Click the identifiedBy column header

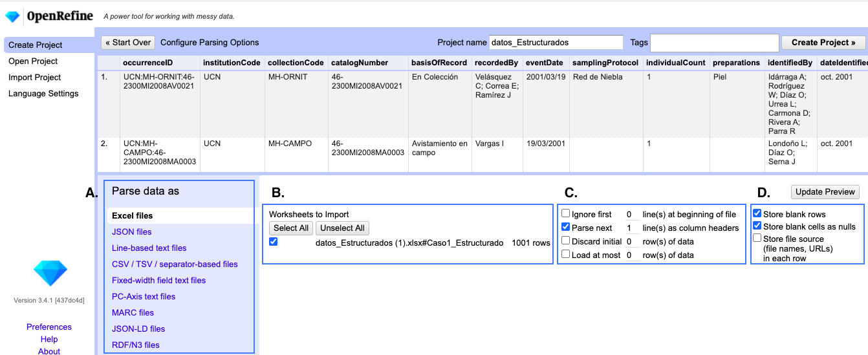tap(790, 63)
